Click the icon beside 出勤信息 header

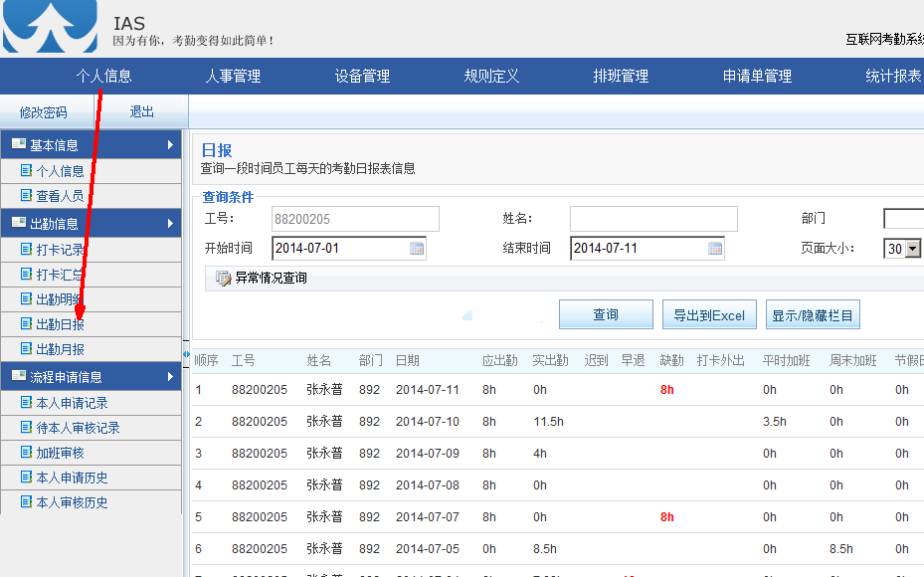(18, 223)
